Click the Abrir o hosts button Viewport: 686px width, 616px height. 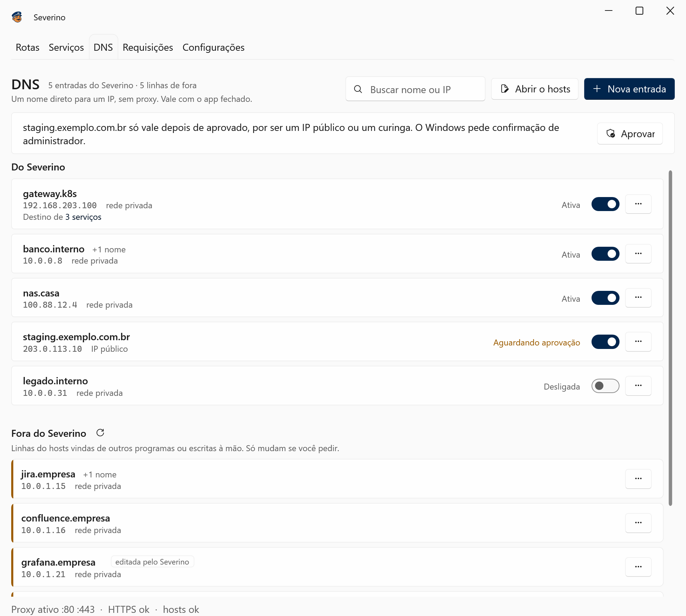(x=534, y=89)
